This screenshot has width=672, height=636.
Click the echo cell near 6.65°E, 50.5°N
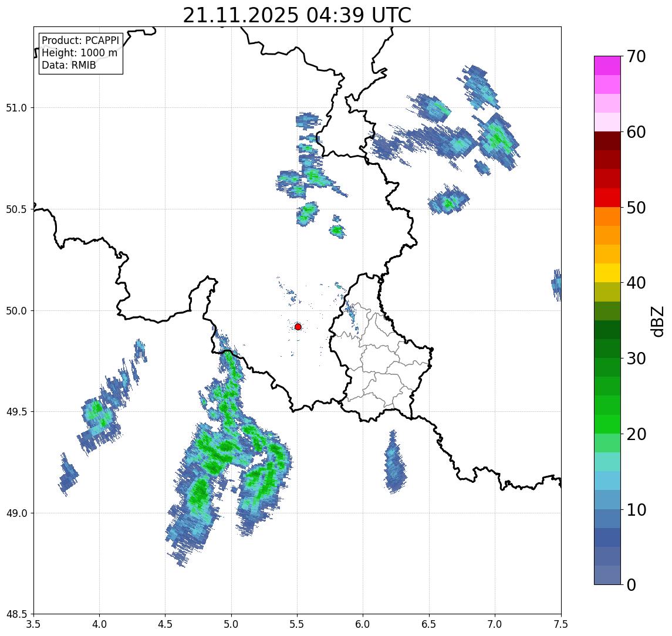point(449,200)
